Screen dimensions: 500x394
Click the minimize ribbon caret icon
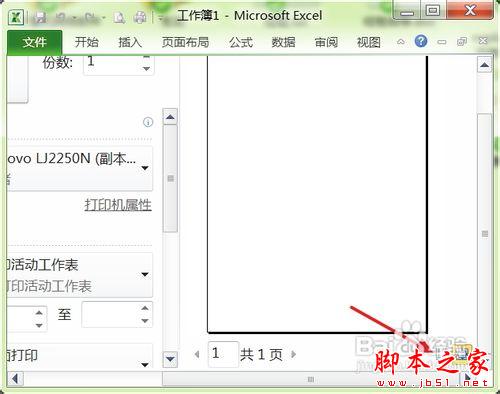tap(401, 42)
